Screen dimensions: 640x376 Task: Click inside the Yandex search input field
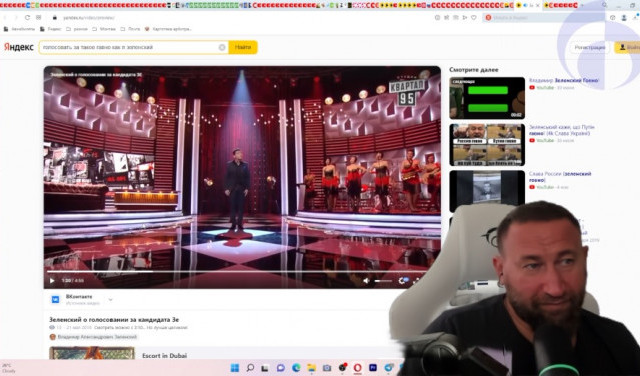pos(130,47)
